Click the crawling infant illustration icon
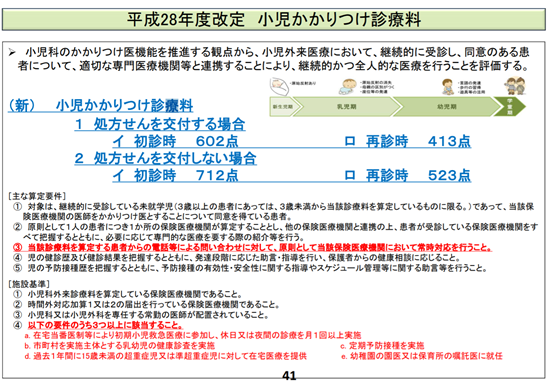The height and width of the screenshot is (381, 548). point(348,87)
